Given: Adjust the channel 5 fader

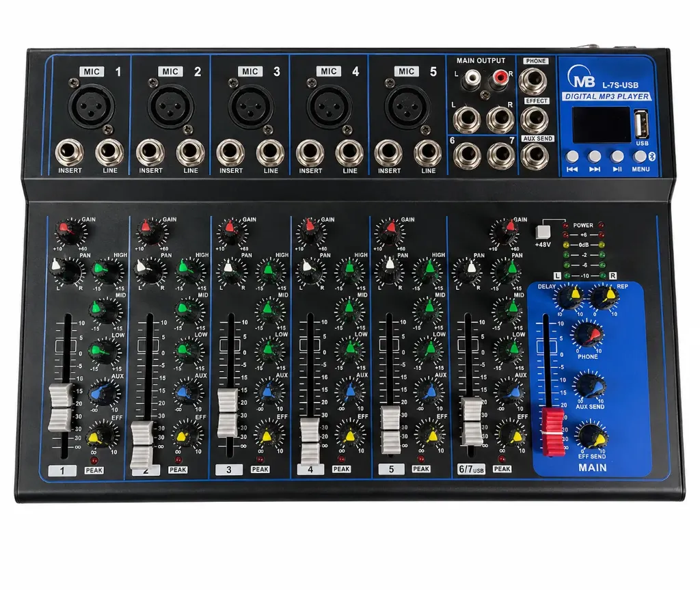Looking at the screenshot, I should point(390,429).
